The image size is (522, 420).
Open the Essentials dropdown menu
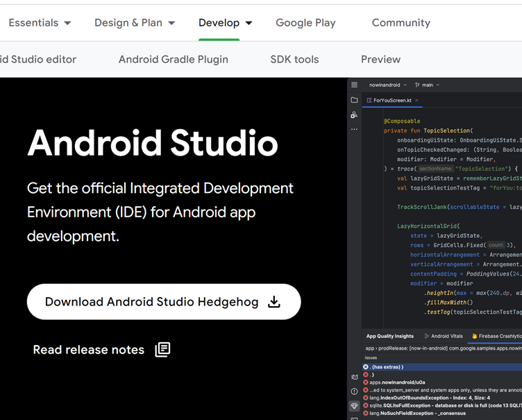tap(40, 23)
